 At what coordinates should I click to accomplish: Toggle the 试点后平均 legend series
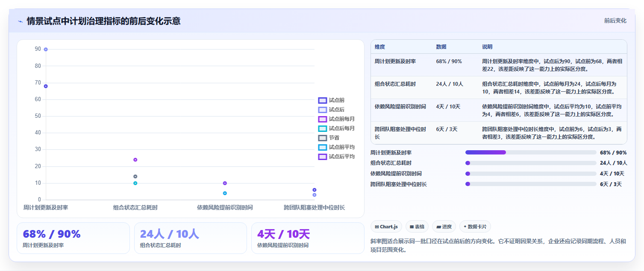click(336, 157)
